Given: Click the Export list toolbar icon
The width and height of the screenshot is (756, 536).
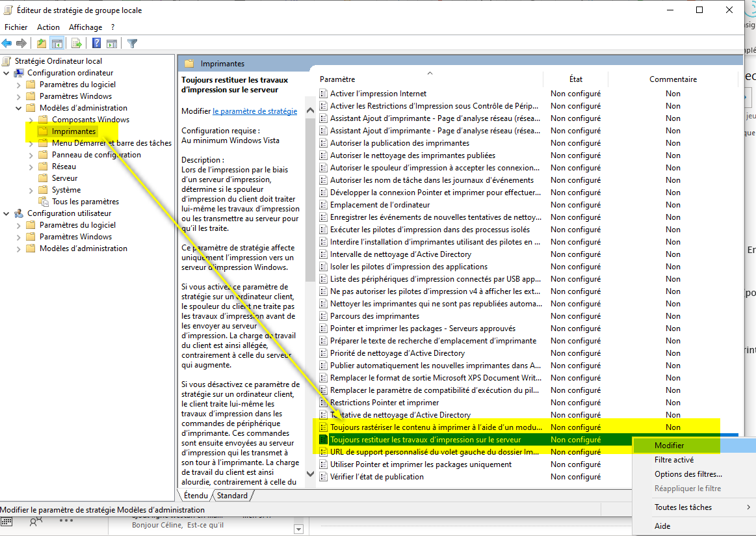Looking at the screenshot, I should tap(77, 44).
